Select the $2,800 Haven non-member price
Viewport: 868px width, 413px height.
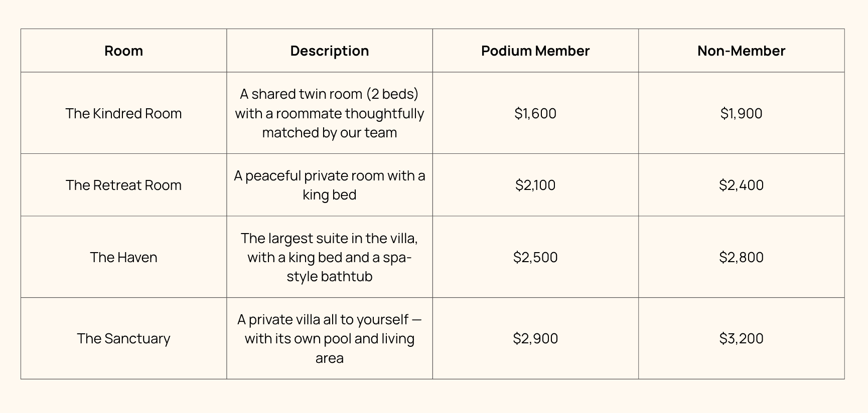click(741, 257)
